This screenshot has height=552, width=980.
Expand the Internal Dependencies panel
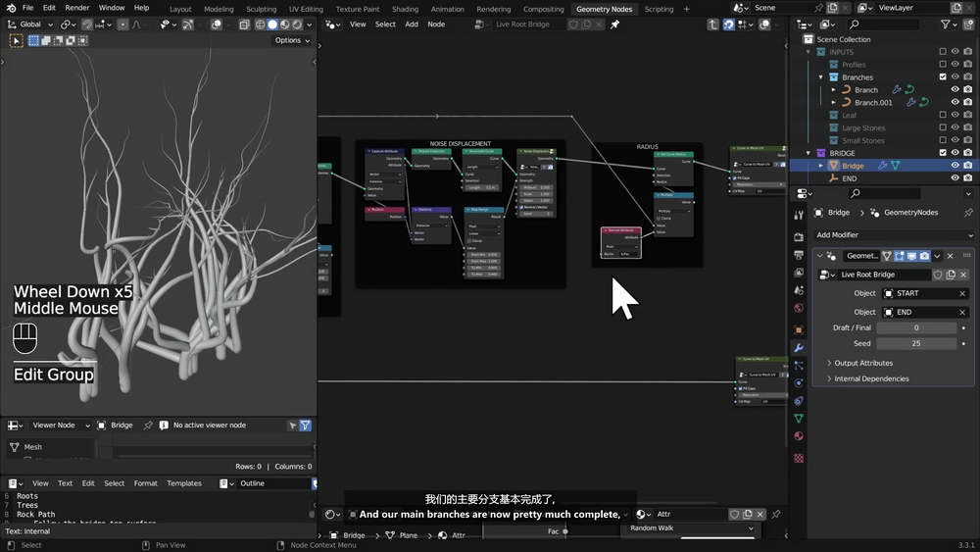click(x=871, y=378)
